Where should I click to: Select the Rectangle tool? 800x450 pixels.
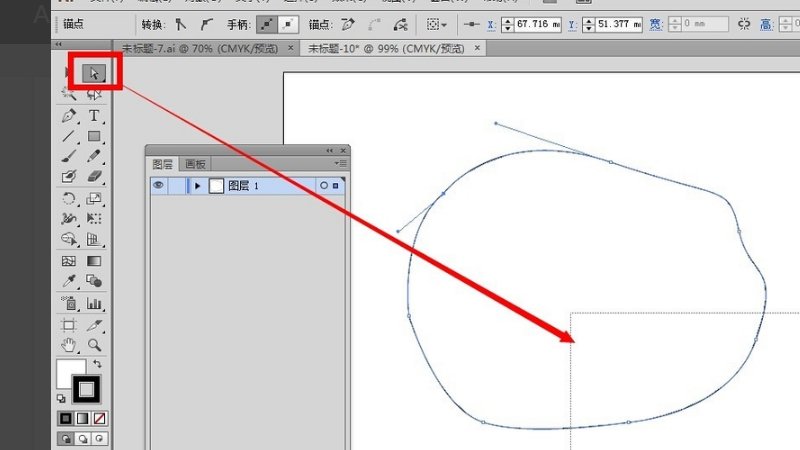point(94,136)
